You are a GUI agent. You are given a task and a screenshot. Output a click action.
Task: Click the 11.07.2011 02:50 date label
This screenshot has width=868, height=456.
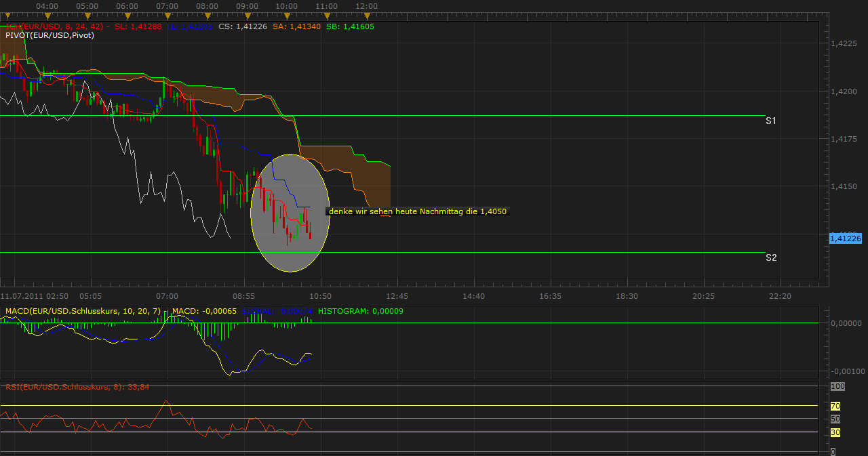[x=34, y=296]
